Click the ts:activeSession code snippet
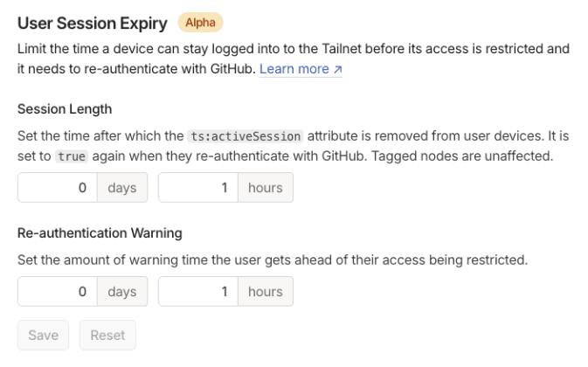Viewport: 588px width, 367px height. coord(246,137)
